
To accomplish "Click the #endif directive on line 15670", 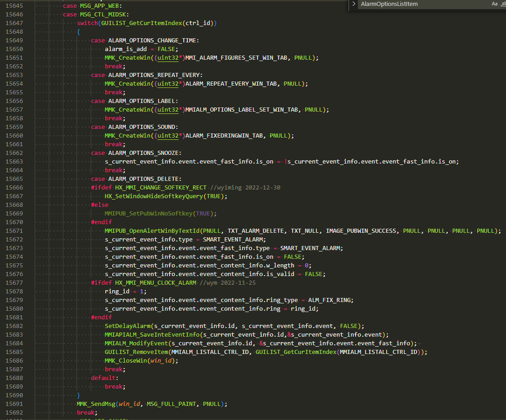I will pyautogui.click(x=101, y=222).
